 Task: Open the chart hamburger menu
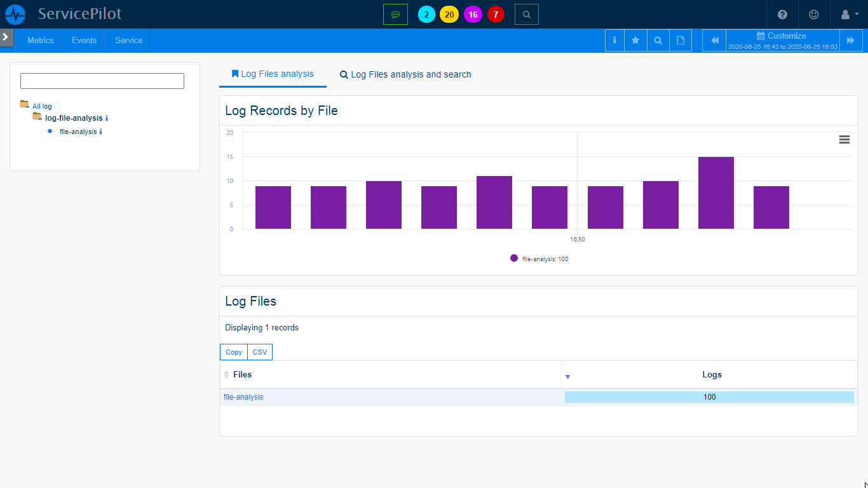[844, 140]
